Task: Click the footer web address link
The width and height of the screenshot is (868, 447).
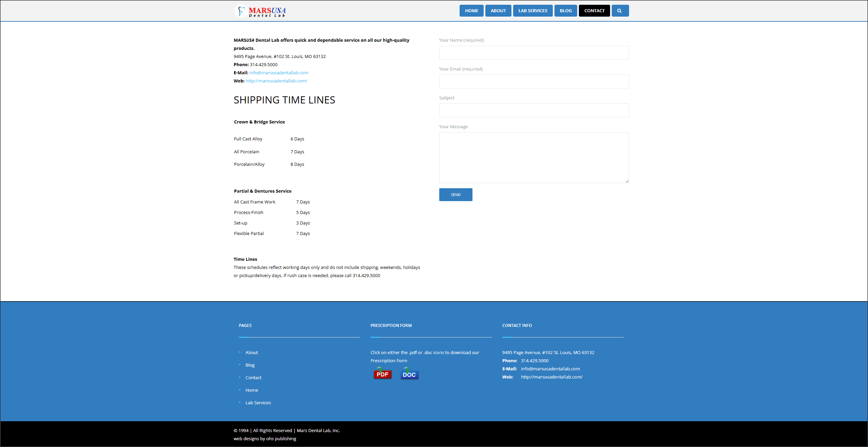Action: (551, 377)
